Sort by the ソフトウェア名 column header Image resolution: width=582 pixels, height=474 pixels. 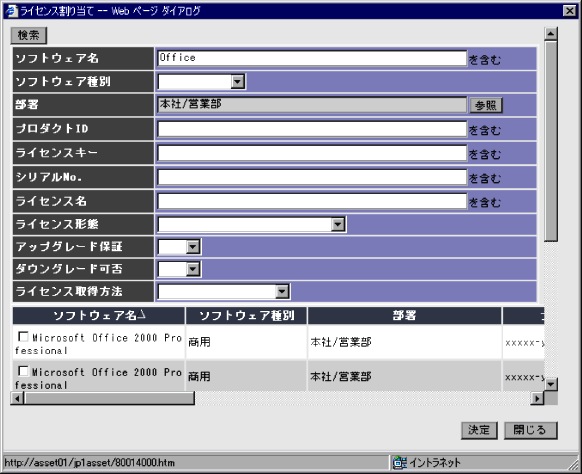coord(99,316)
